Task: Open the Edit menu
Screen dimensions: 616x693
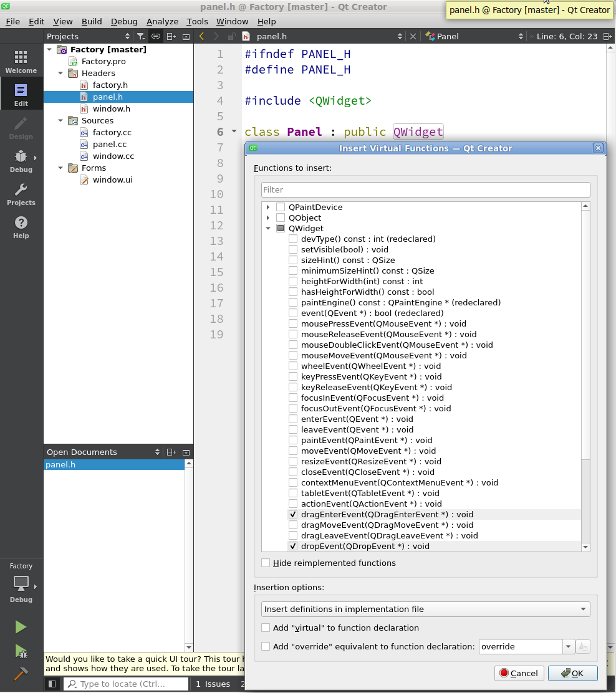Action: [x=36, y=21]
